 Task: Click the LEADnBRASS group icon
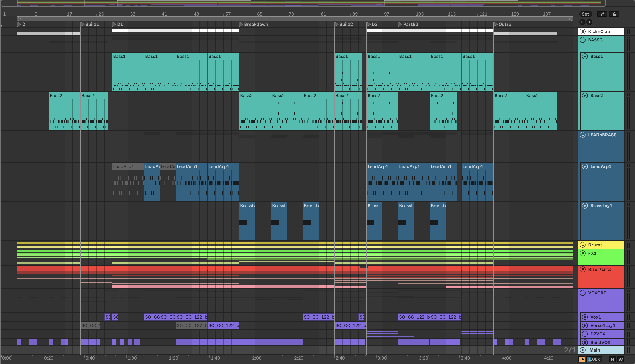pyautogui.click(x=583, y=135)
